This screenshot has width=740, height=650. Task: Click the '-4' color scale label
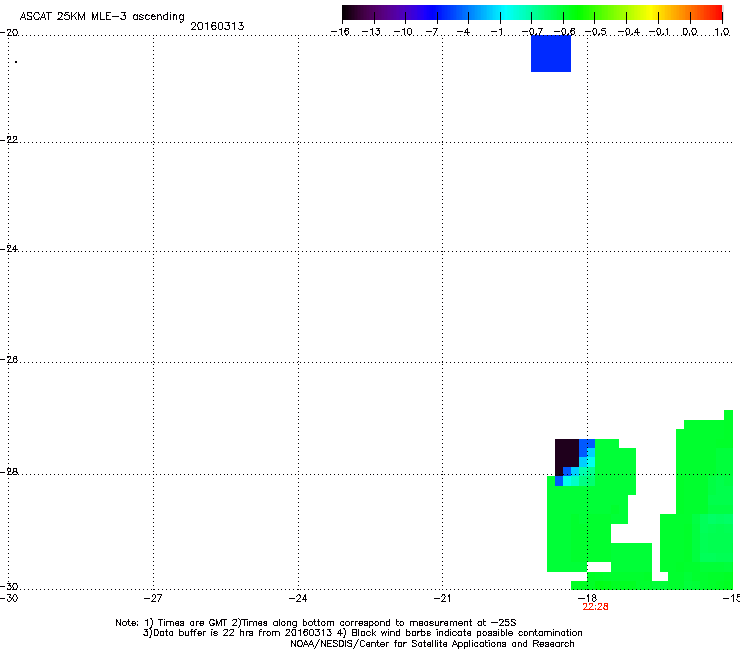click(x=463, y=32)
